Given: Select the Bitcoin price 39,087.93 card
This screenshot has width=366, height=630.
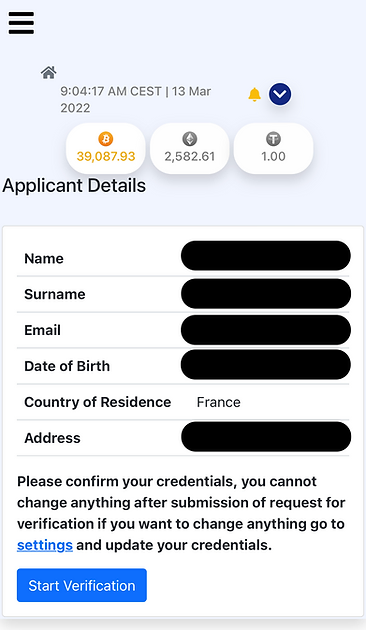Looking at the screenshot, I should 106,149.
